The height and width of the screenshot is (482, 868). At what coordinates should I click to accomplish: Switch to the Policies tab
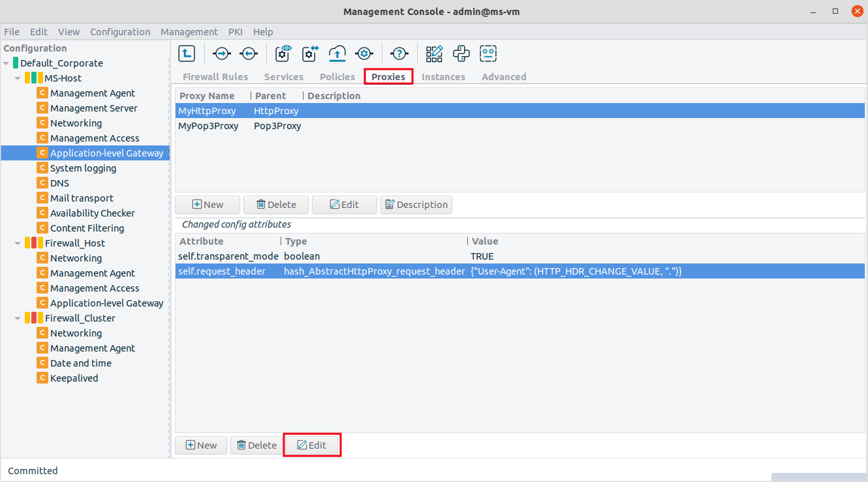pyautogui.click(x=337, y=77)
